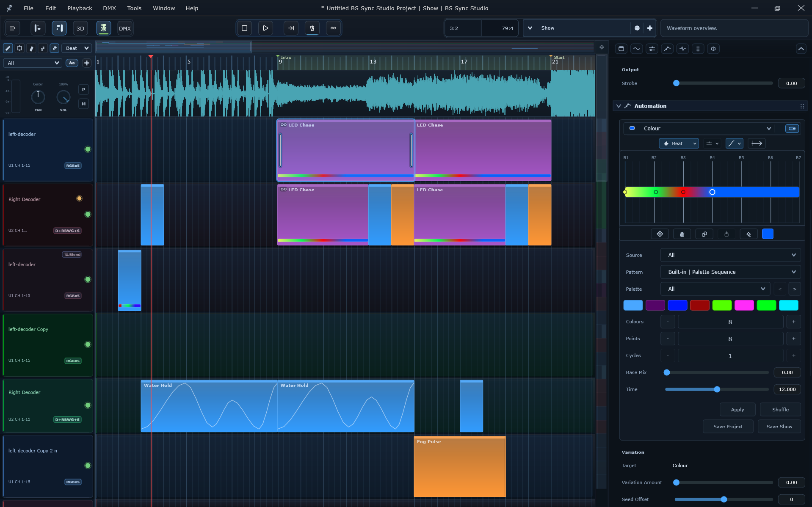Open the list tab icon in inspector

[x=698, y=49]
